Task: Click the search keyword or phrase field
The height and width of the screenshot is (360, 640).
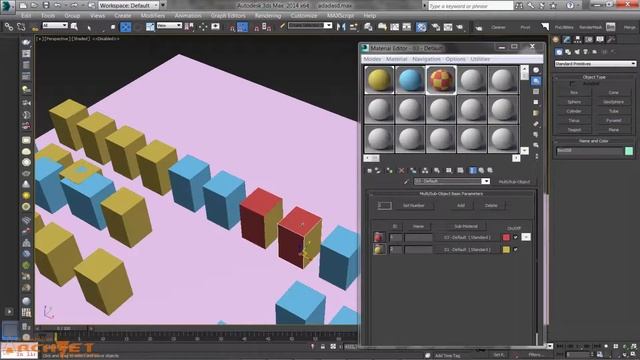Action: click(x=470, y=6)
